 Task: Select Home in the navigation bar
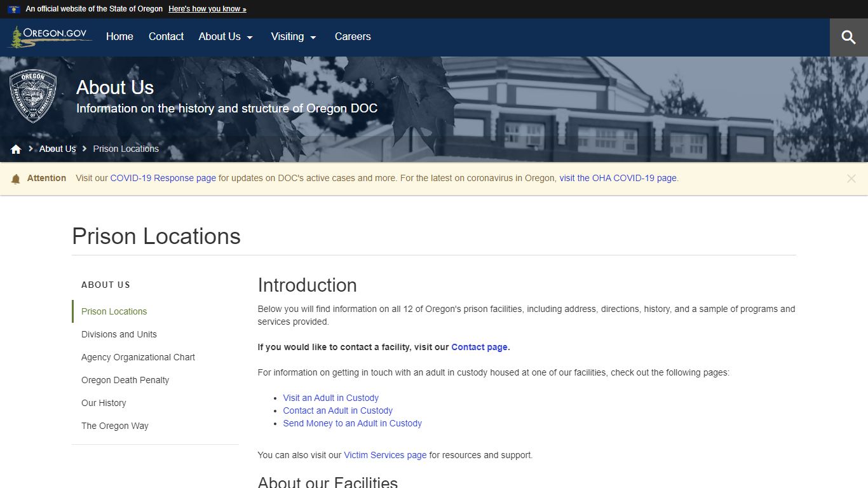point(119,37)
